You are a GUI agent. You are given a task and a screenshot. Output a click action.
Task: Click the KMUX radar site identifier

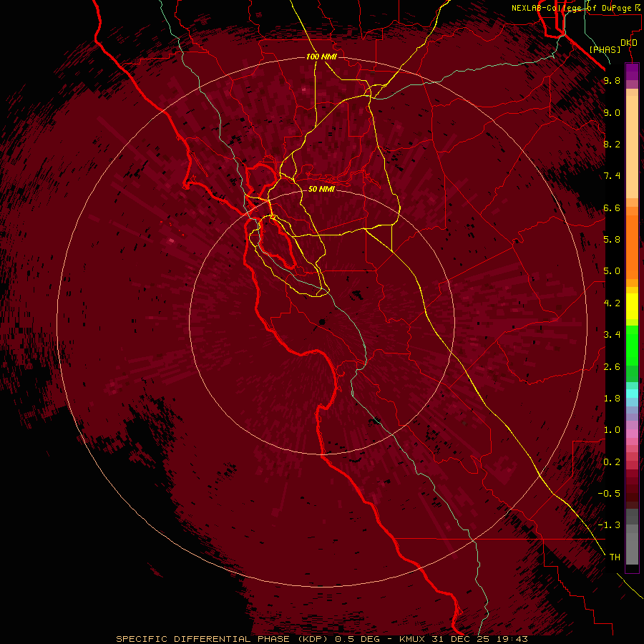pyautogui.click(x=414, y=639)
